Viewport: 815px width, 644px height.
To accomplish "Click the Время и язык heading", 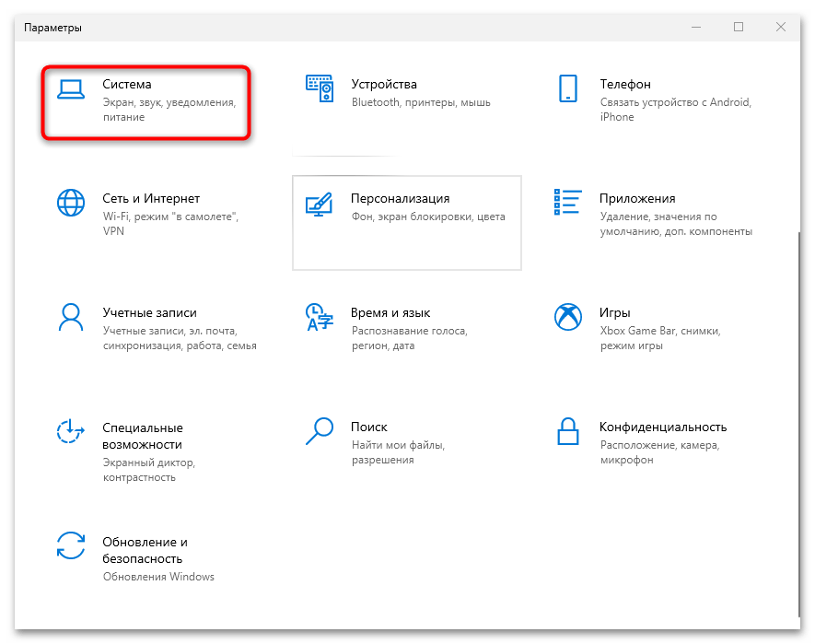I will tap(390, 312).
